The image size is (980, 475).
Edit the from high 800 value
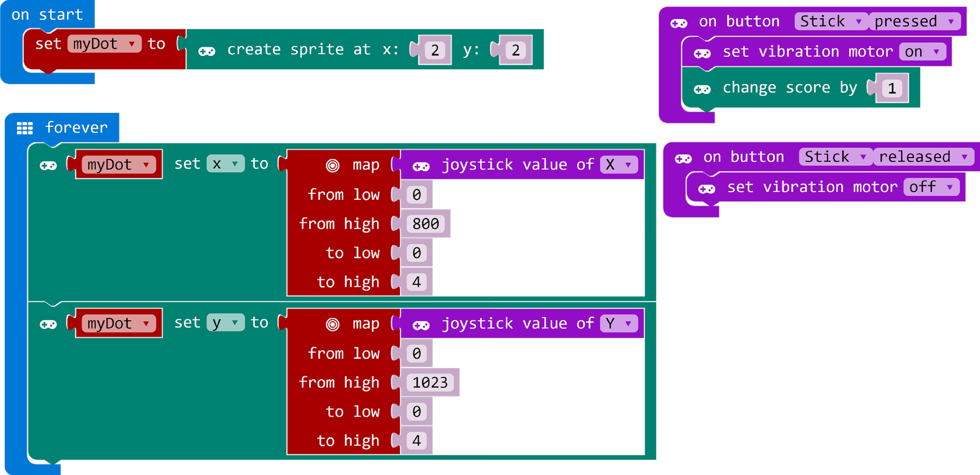[x=425, y=224]
